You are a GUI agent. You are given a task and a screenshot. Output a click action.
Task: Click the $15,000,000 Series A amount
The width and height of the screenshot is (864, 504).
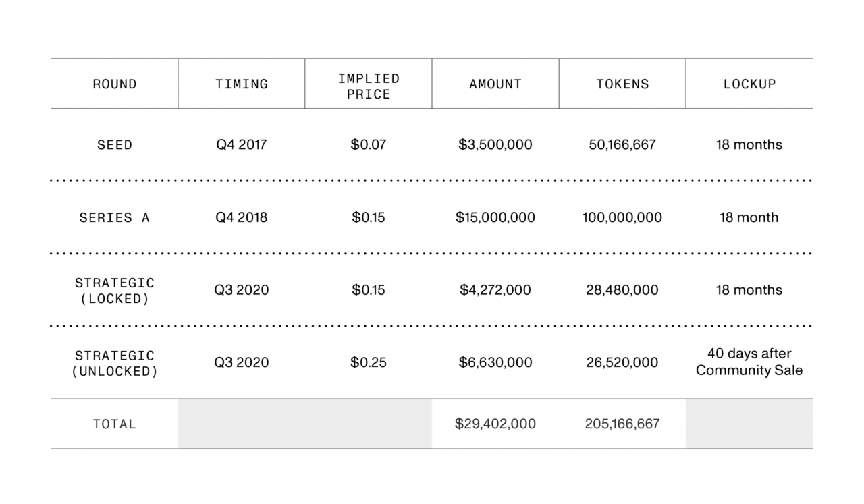[x=495, y=218]
